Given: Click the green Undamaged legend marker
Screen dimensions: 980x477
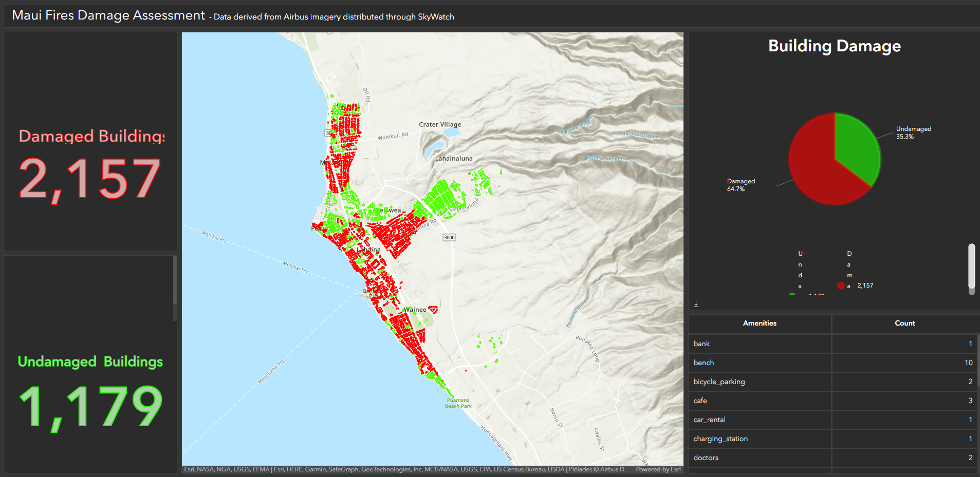Looking at the screenshot, I should pyautogui.click(x=792, y=294).
